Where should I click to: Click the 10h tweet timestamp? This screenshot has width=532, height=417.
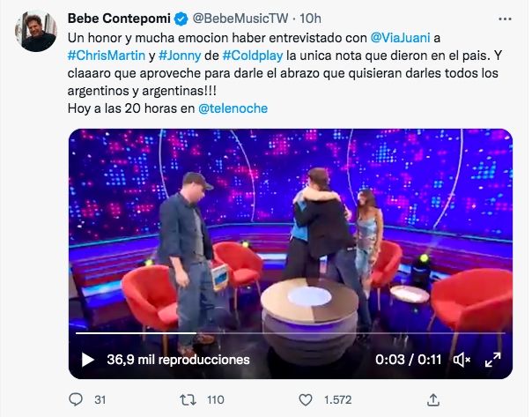(x=310, y=19)
